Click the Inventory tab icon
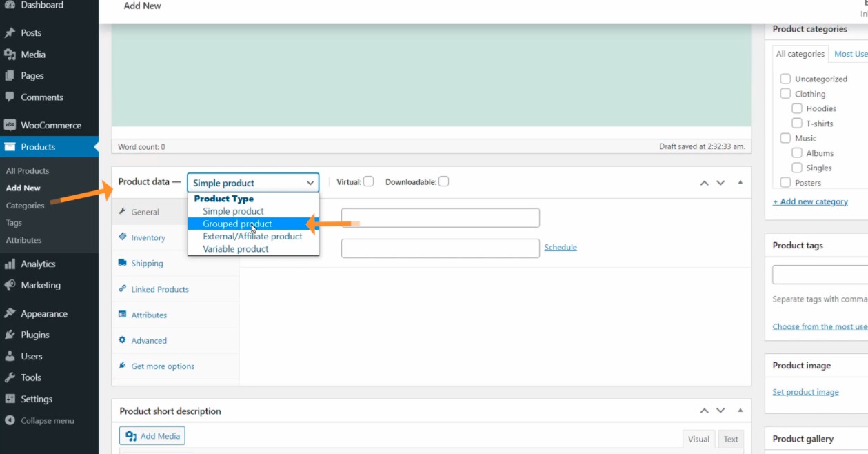868x454 pixels. (123, 237)
